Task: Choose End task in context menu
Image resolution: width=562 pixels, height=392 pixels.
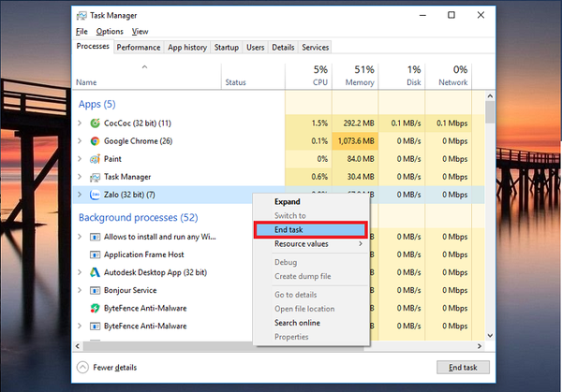Action: 311,230
